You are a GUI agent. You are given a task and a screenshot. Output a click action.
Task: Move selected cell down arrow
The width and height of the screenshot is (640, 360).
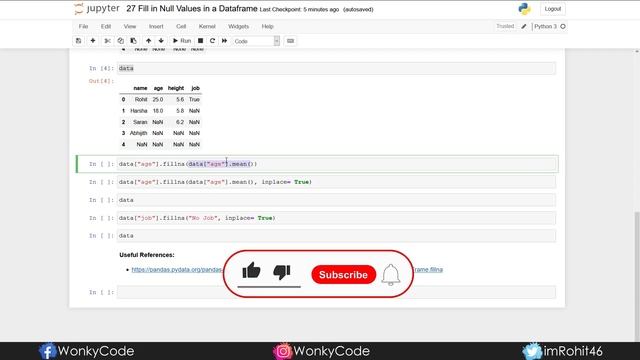161,41
